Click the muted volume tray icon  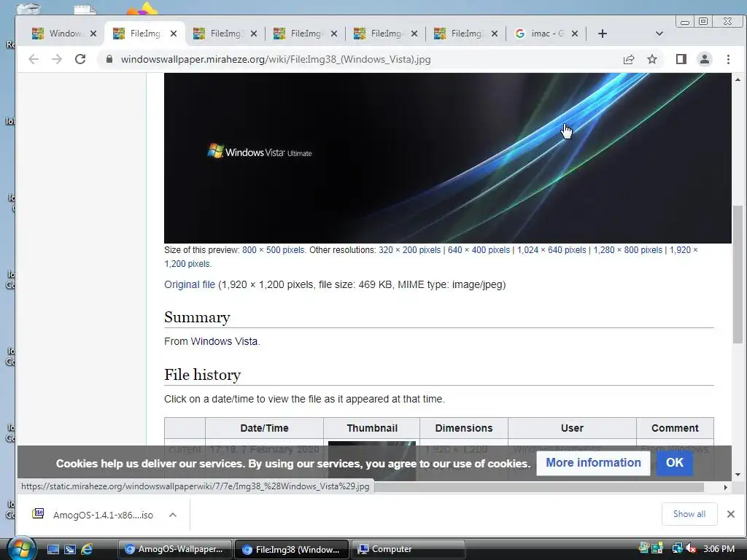(x=691, y=548)
